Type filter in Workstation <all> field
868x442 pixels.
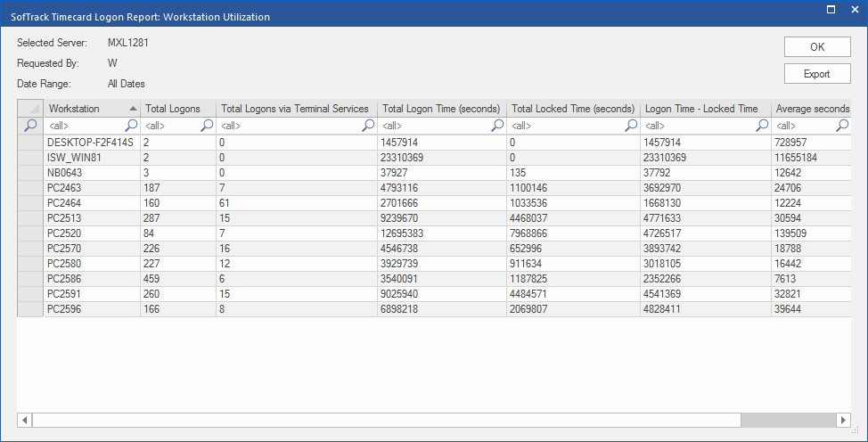(x=85, y=126)
